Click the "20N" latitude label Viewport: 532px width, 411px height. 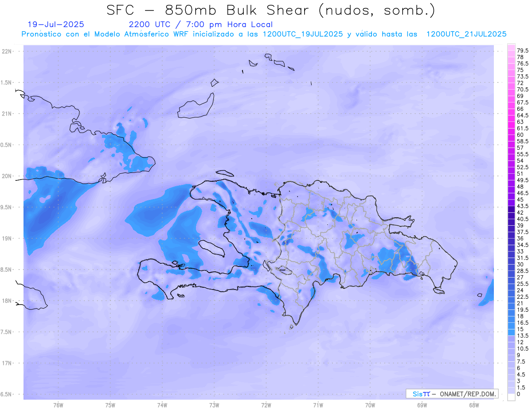pyautogui.click(x=8, y=176)
